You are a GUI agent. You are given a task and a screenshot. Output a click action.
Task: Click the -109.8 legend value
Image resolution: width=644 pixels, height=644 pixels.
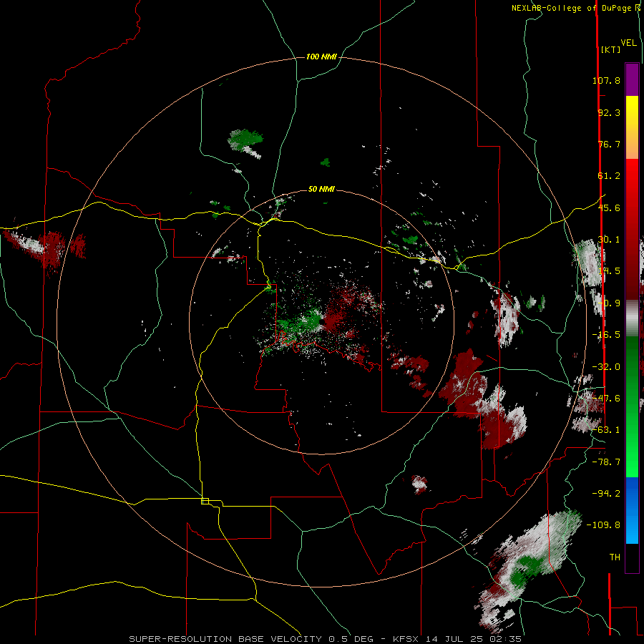pos(603,525)
